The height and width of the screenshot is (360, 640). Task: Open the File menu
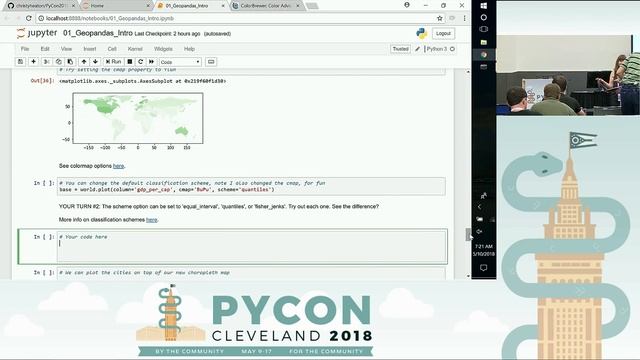pyautogui.click(x=25, y=49)
